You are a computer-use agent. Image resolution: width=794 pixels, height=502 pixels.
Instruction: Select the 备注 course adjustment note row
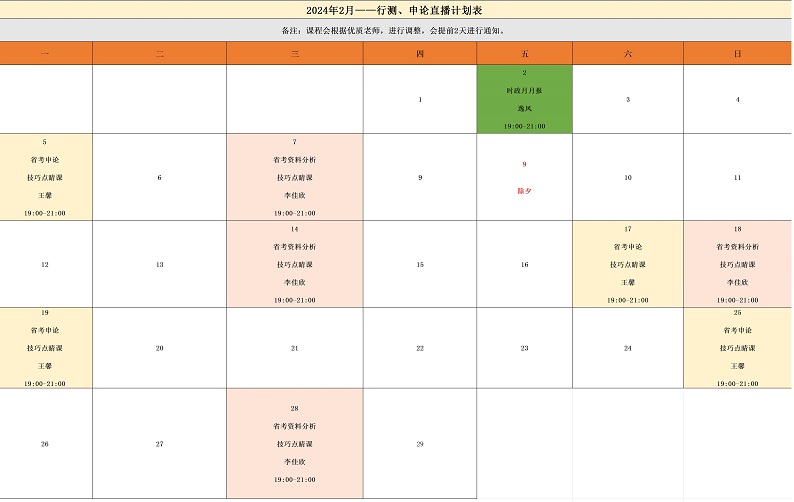click(397, 31)
